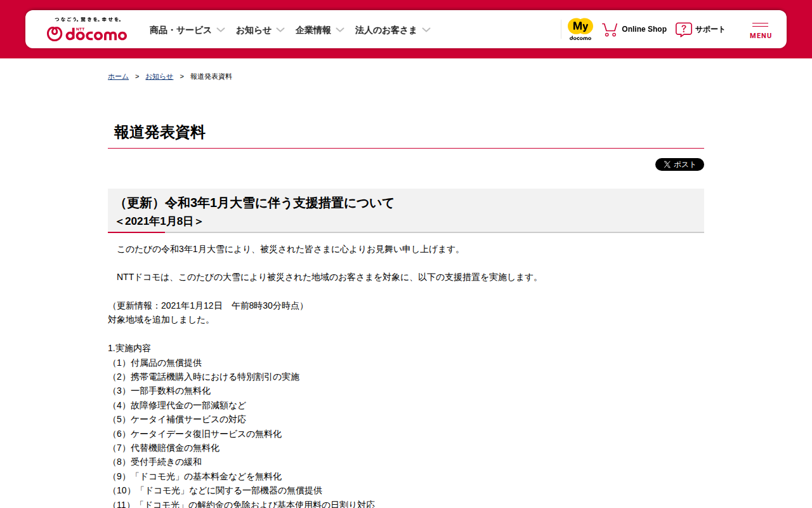Screen dimensions: 812x508
Task: Open the 企業情報 menu
Action: [313, 30]
